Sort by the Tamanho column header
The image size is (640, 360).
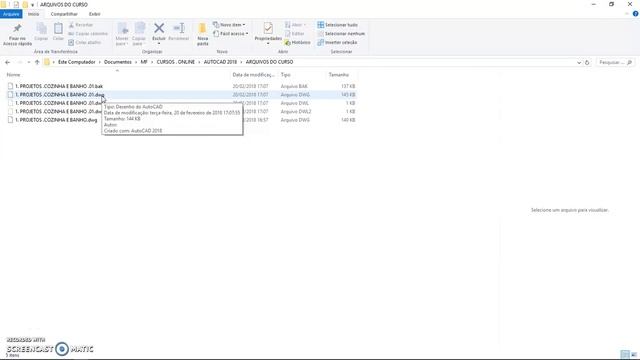tap(339, 75)
